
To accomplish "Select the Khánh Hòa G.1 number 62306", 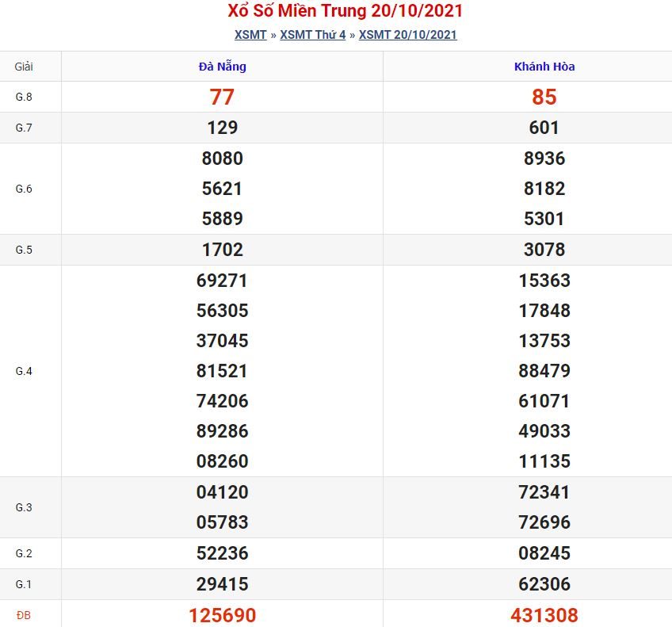I will (x=544, y=584).
